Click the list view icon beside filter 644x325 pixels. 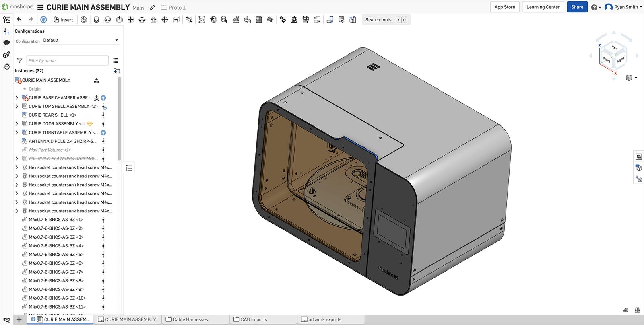point(116,60)
